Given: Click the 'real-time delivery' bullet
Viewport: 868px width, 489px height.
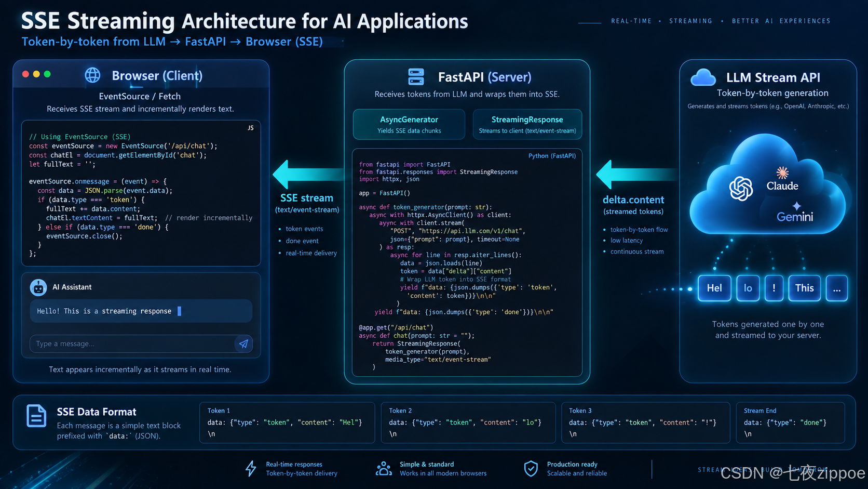Looking at the screenshot, I should coord(311,253).
